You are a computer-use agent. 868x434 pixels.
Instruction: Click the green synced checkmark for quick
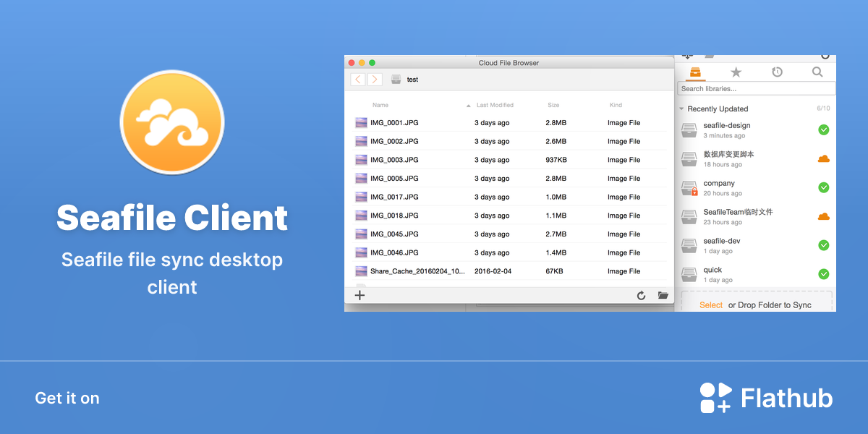point(823,274)
